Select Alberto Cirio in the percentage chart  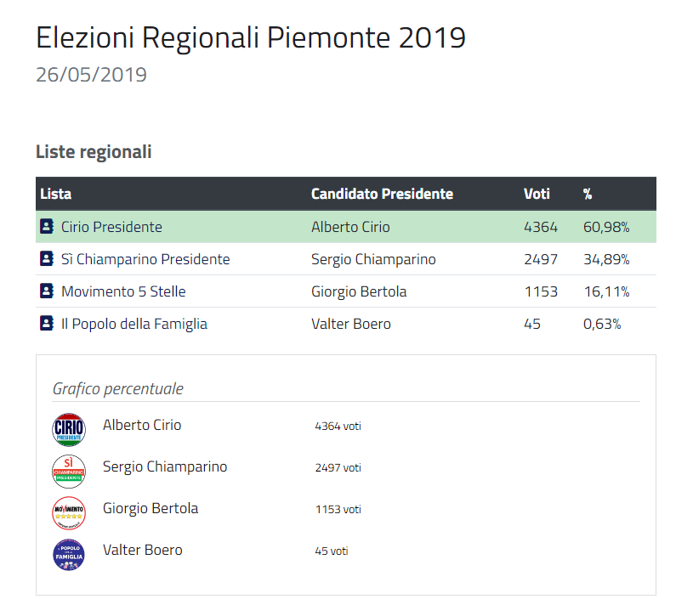click(x=142, y=425)
